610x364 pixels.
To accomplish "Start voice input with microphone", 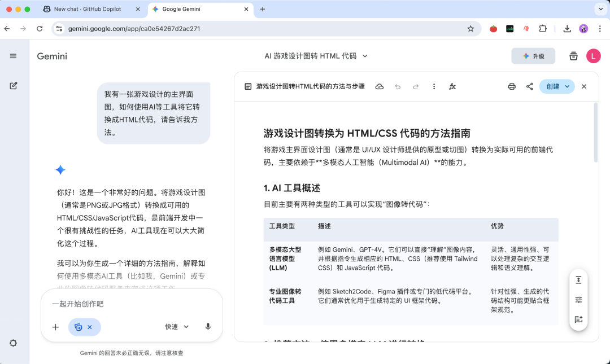I will point(208,327).
